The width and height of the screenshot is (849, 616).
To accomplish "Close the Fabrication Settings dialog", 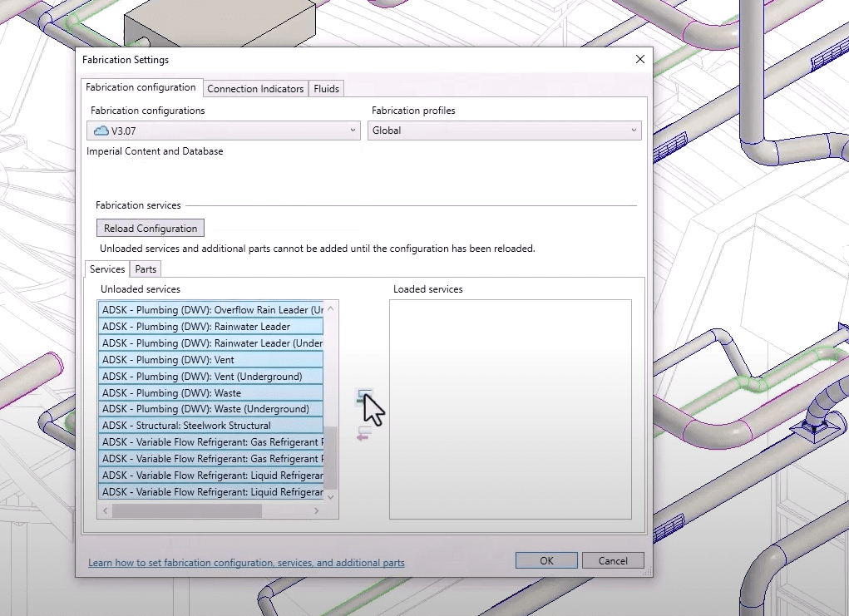I will point(640,59).
